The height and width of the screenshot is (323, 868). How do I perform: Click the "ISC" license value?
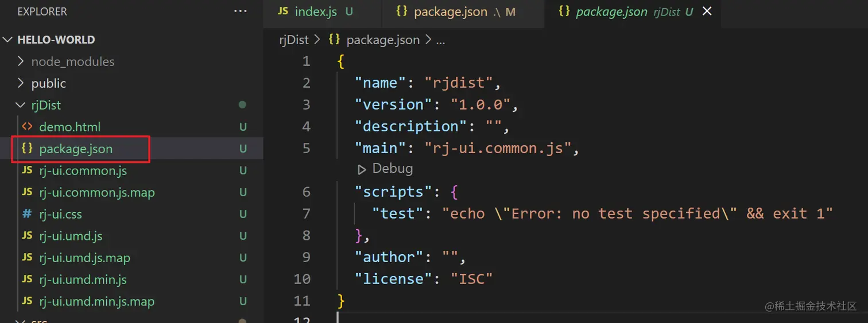click(x=472, y=279)
